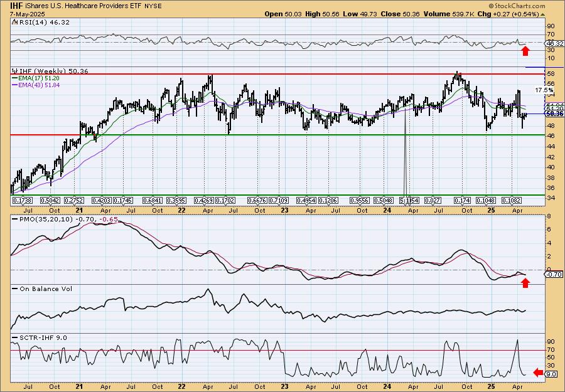Click the 9.0 SCTR value tag on right
Viewport: 565px width, 392px height.
(x=551, y=374)
